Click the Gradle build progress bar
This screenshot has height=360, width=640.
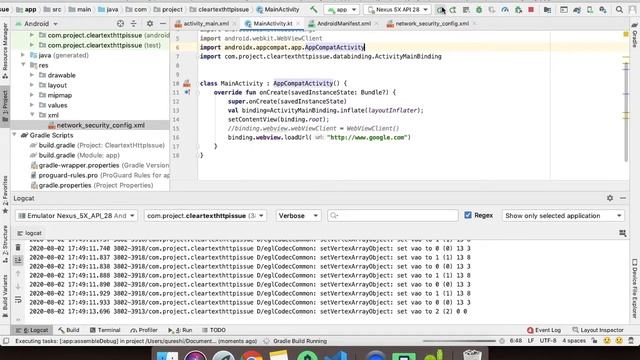pos(459,341)
